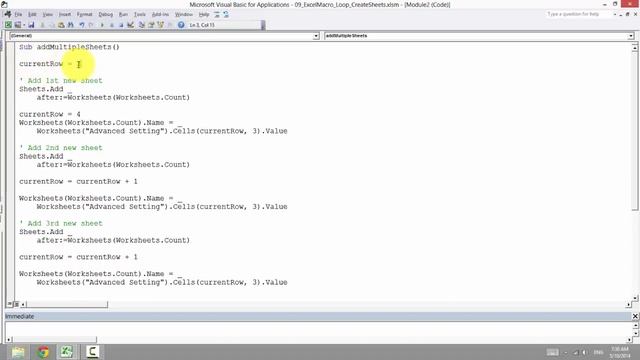
Task: Click the VBA application icon beside File menu
Action: (7, 14)
